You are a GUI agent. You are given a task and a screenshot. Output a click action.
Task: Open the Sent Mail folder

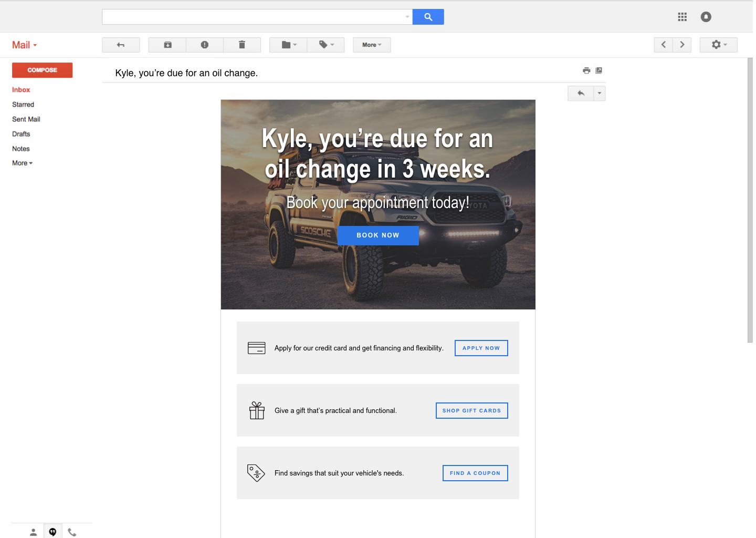coord(26,119)
